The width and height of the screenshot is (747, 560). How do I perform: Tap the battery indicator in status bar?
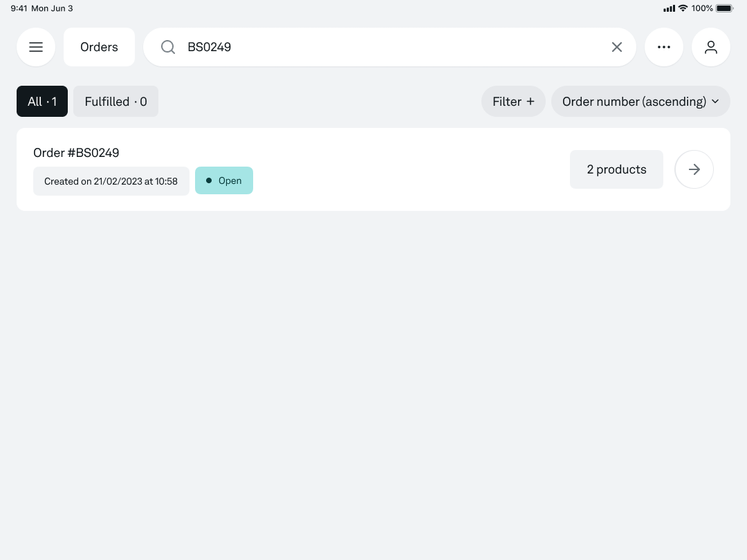coord(724,8)
